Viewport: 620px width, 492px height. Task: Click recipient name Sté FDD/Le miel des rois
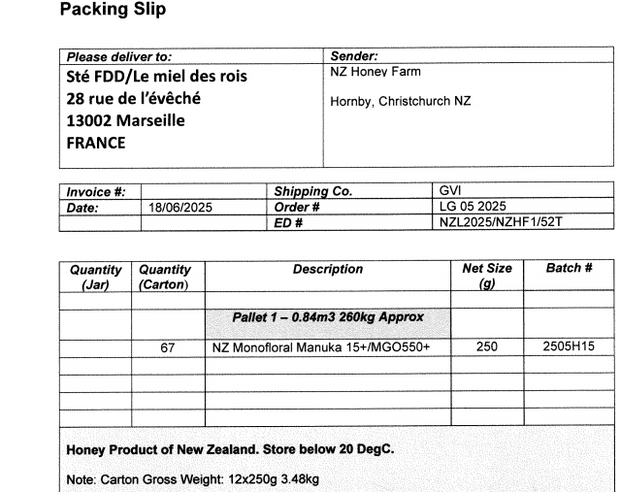(x=157, y=76)
